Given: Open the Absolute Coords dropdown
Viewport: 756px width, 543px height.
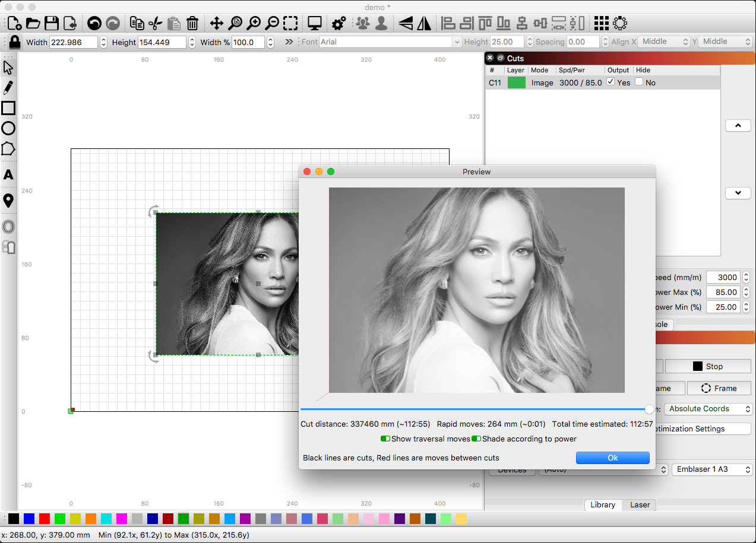Looking at the screenshot, I should pos(707,409).
